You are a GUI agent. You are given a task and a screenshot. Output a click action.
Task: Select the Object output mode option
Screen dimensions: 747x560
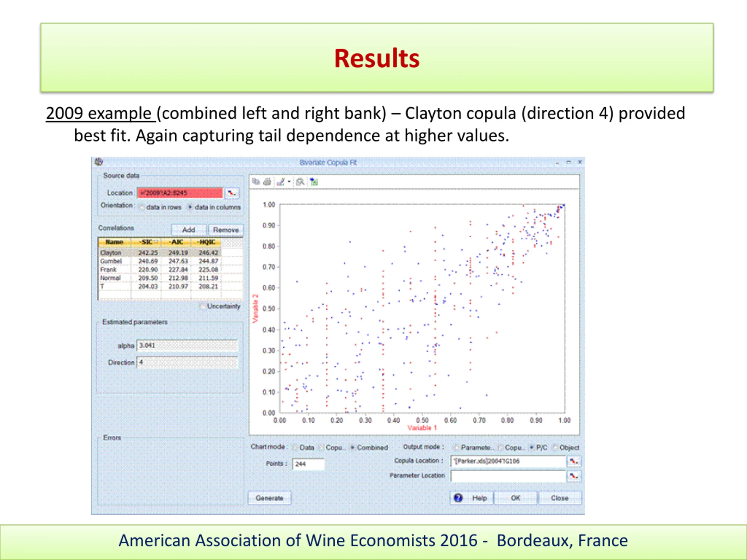point(555,447)
